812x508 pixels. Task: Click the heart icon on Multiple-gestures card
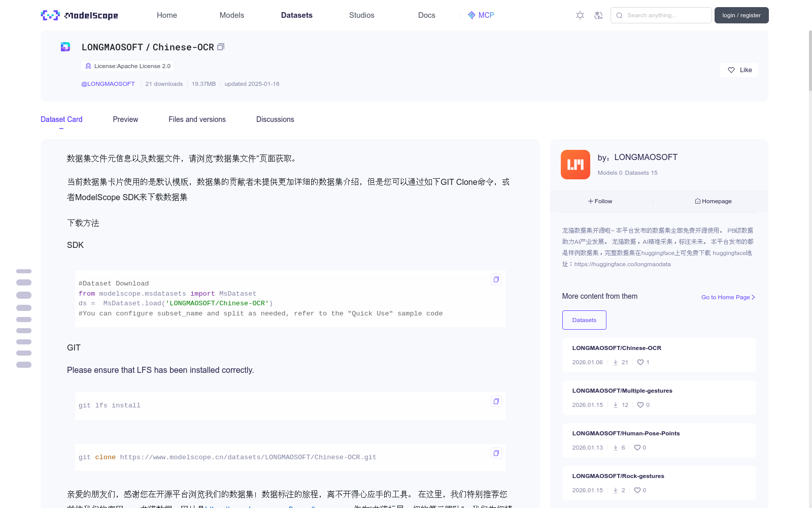point(640,405)
